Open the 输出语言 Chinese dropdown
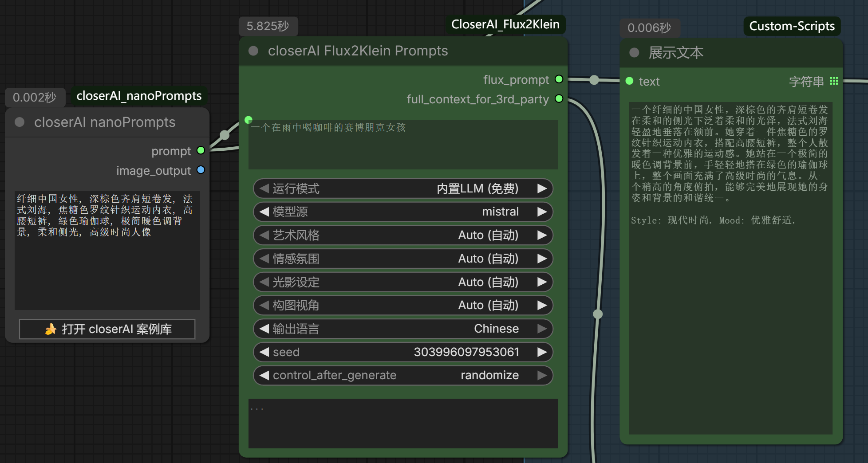 click(402, 329)
